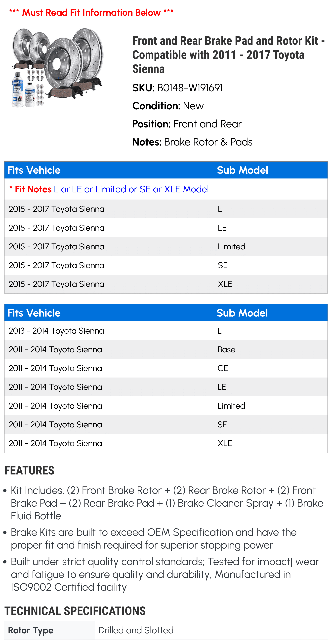Click the TECHNICAL SPECIFICATIONS heading
The image size is (332, 644).
[x=75, y=611]
